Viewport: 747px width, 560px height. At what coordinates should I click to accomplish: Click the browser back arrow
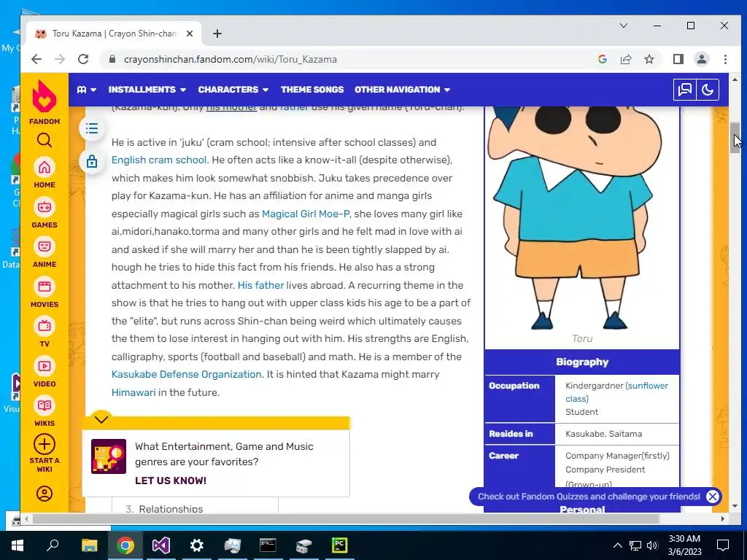[36, 59]
